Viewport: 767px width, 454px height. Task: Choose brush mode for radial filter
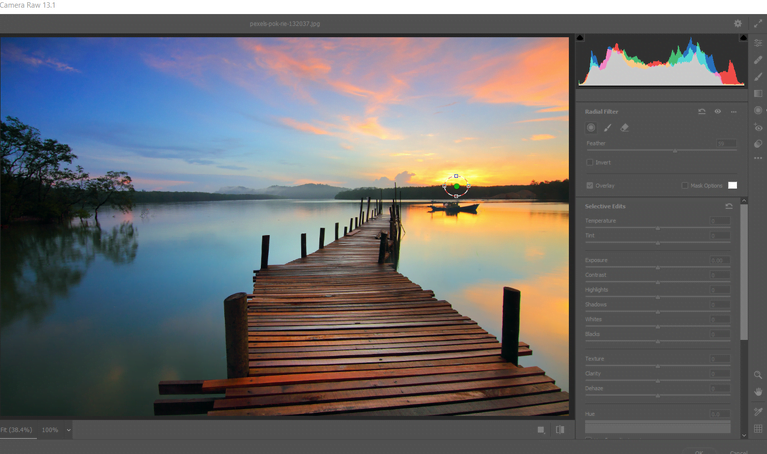[x=608, y=128]
